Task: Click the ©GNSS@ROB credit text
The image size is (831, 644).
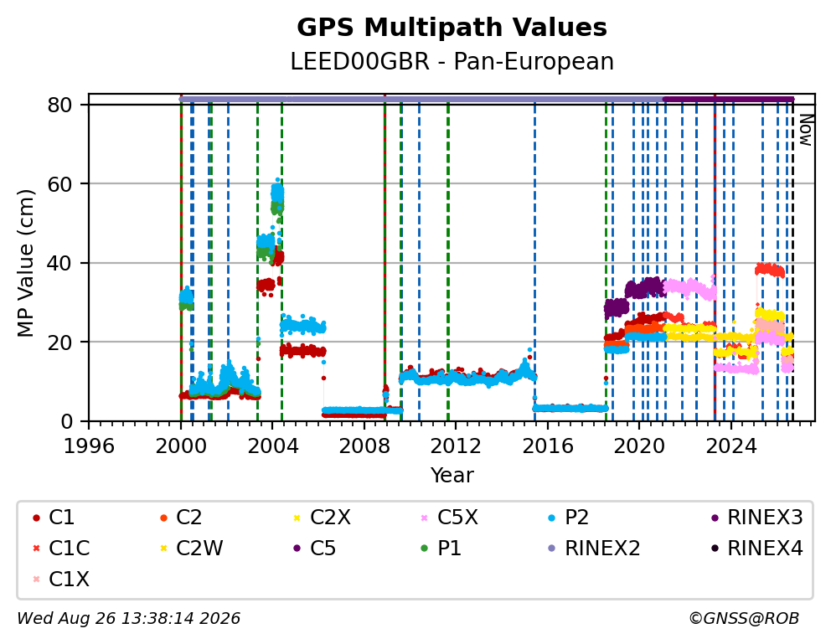Action: [x=744, y=619]
